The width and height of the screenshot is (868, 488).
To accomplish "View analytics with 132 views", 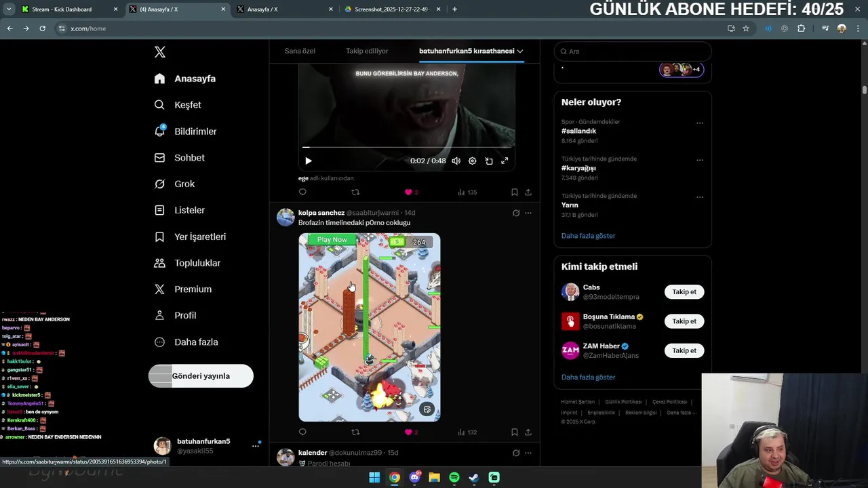I will tap(467, 432).
